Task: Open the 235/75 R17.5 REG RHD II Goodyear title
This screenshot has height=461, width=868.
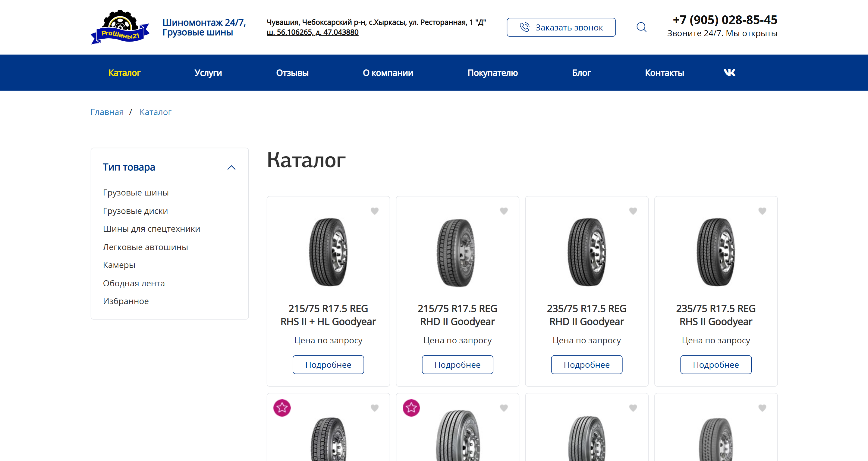Action: click(x=587, y=315)
